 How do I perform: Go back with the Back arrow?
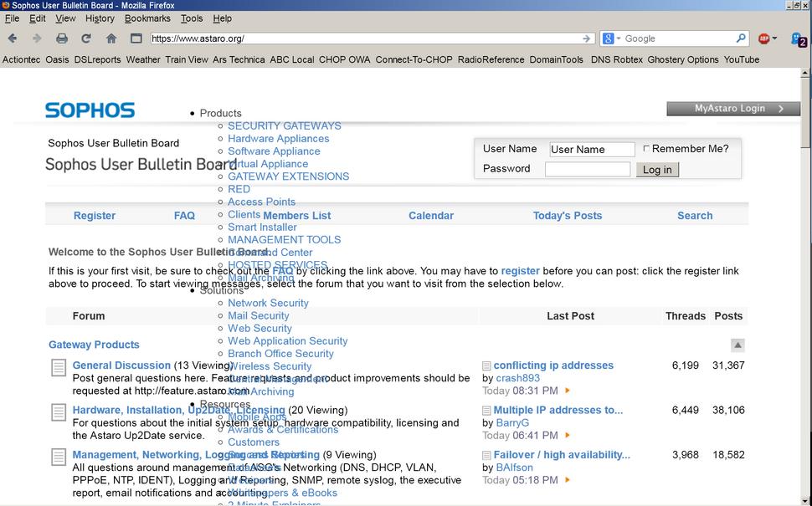[x=13, y=38]
